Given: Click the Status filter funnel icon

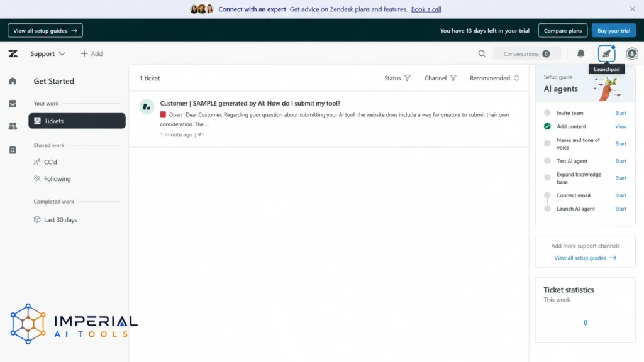Looking at the screenshot, I should click(x=408, y=78).
